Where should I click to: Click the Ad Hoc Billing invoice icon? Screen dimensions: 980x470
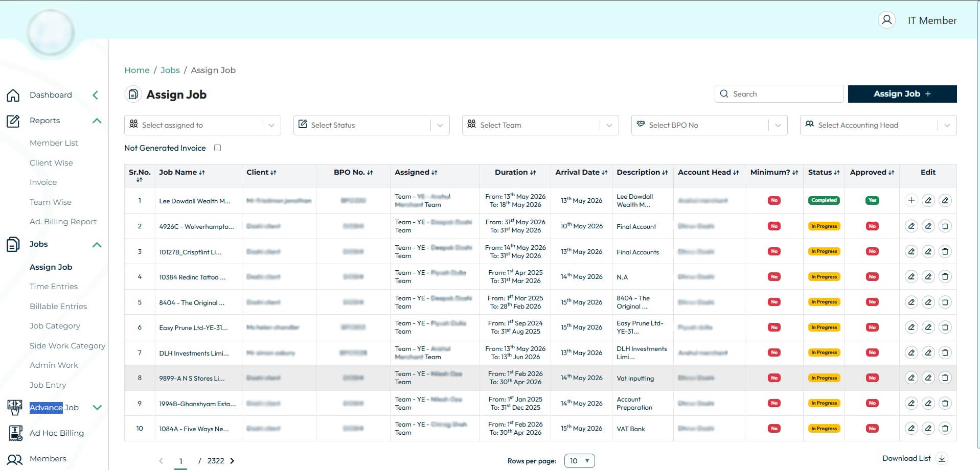point(16,433)
